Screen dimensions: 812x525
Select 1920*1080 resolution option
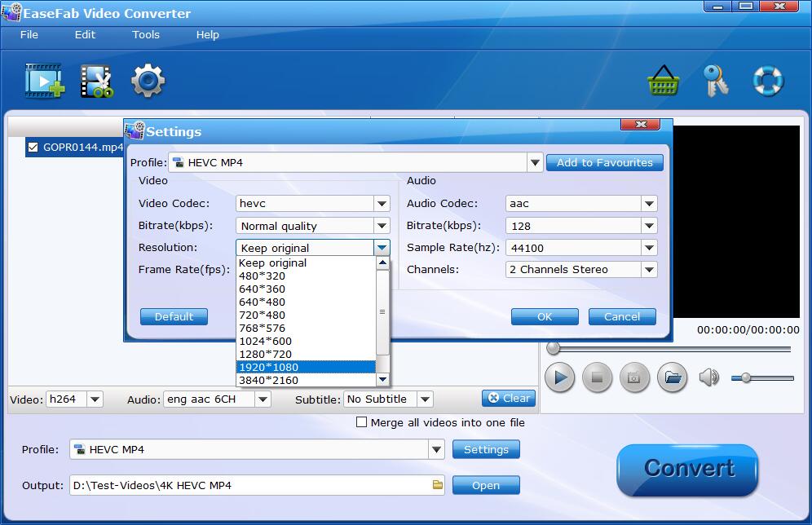click(306, 367)
